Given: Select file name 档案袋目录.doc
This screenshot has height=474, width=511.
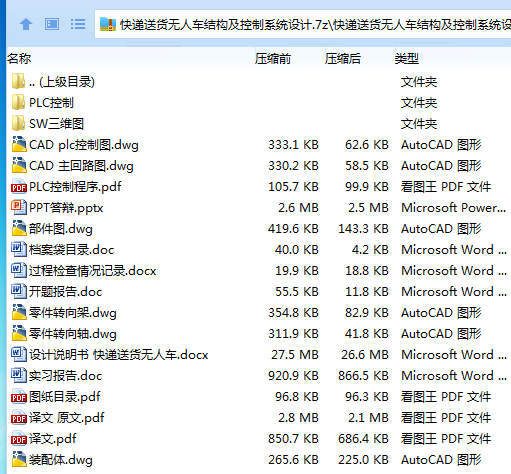Looking at the screenshot, I should point(71,250).
